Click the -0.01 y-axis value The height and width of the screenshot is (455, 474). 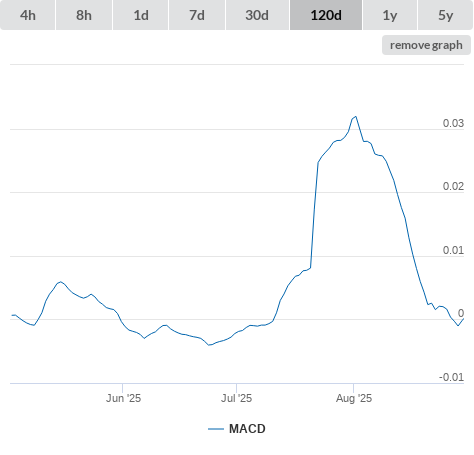452,377
